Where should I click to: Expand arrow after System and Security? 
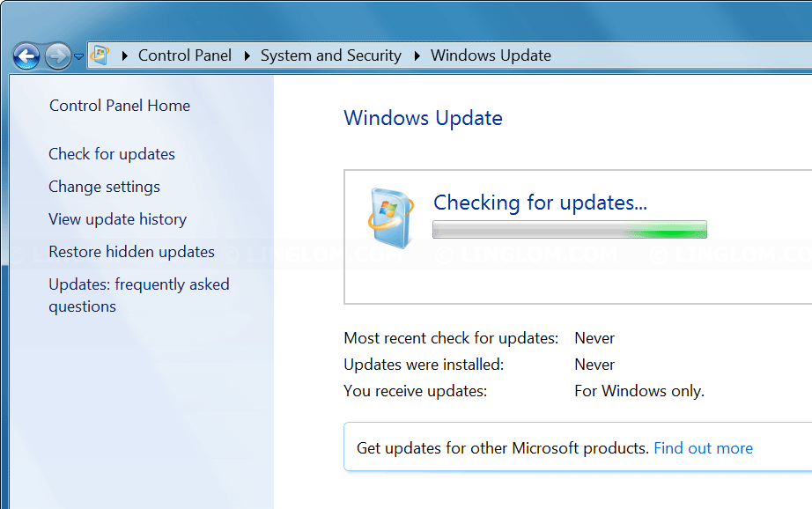(417, 55)
